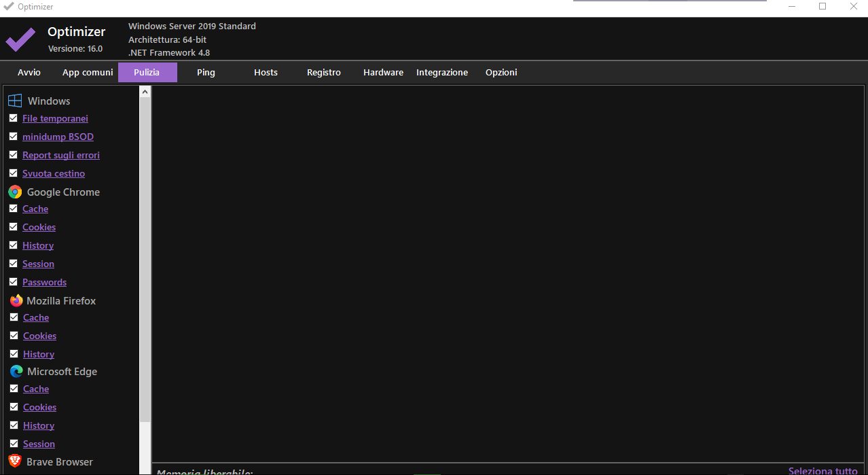Select the Pulizia tab

coord(147,73)
